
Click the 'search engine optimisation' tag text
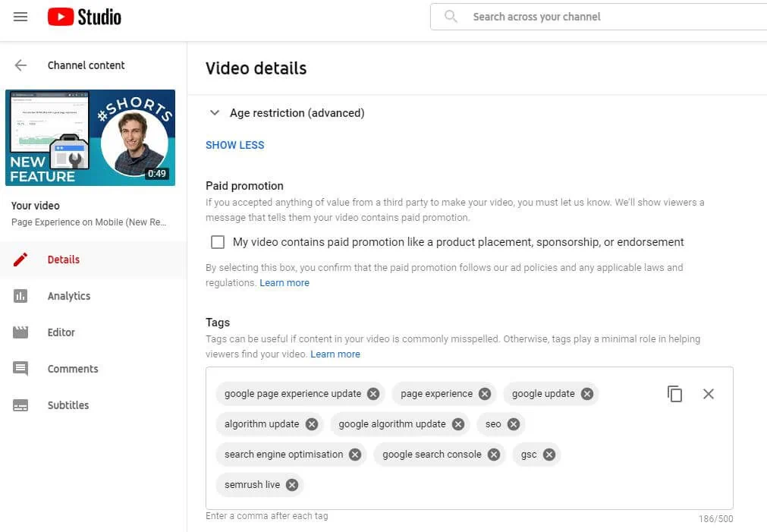coord(284,455)
